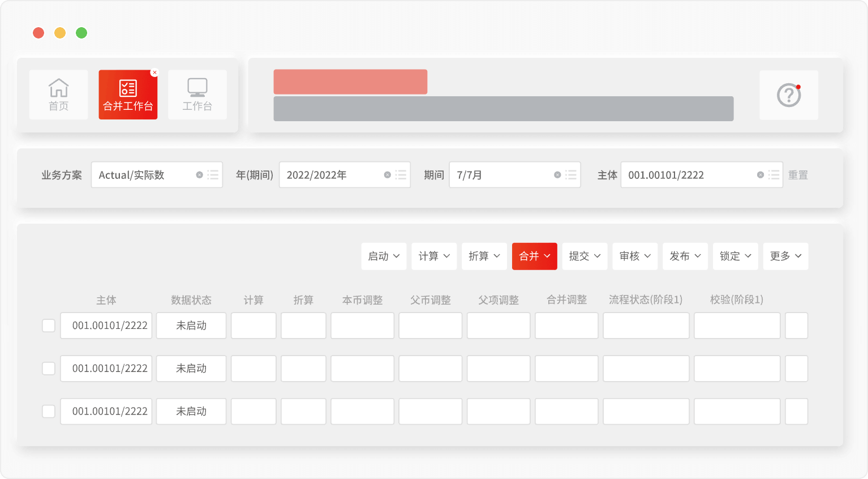Viewport: 868px width, 479px height.
Task: Clear the 主体 filter value
Action: pyautogui.click(x=760, y=175)
